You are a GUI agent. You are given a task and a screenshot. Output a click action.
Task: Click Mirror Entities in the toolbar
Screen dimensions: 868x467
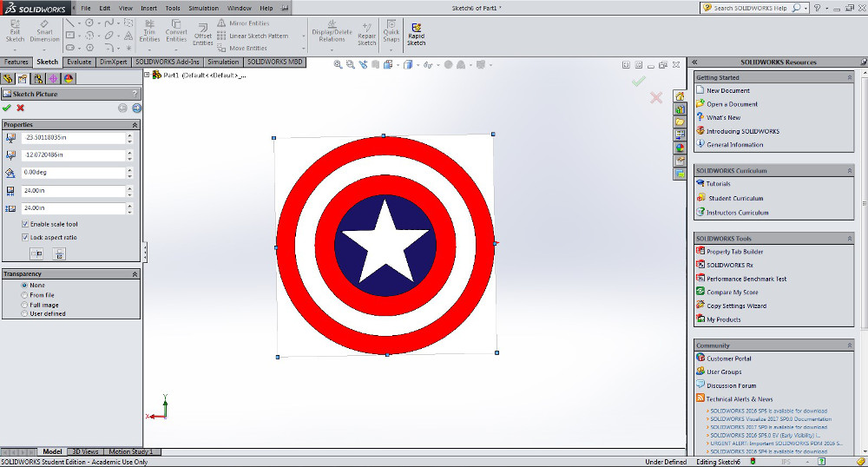click(x=244, y=23)
